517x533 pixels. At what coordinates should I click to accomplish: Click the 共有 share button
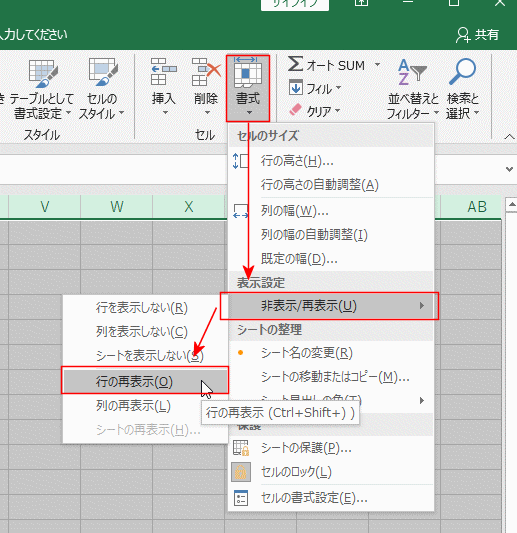[x=477, y=34]
